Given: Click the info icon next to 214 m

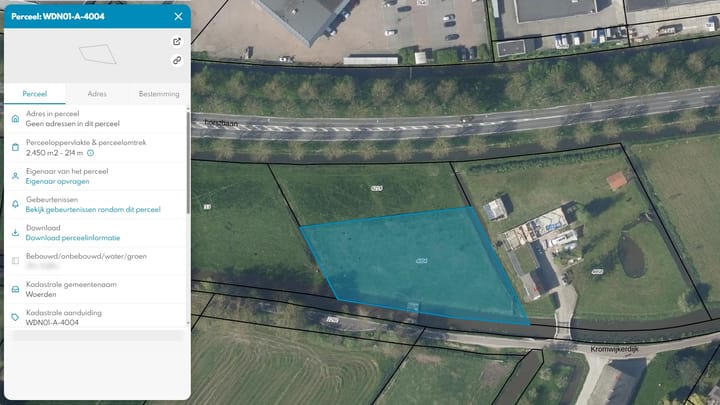Looking at the screenshot, I should [x=91, y=153].
